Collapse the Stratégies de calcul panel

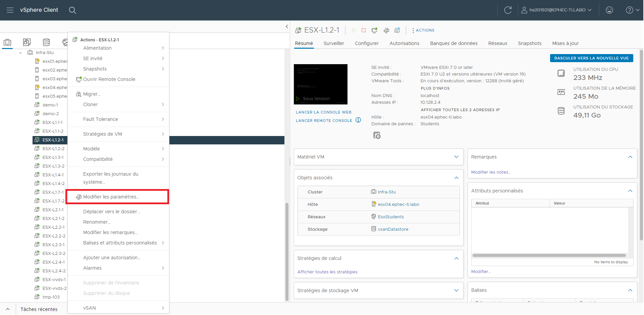point(457,258)
